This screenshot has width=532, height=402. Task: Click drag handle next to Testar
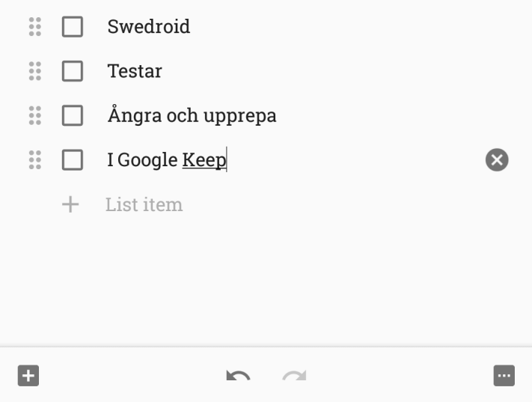34,71
